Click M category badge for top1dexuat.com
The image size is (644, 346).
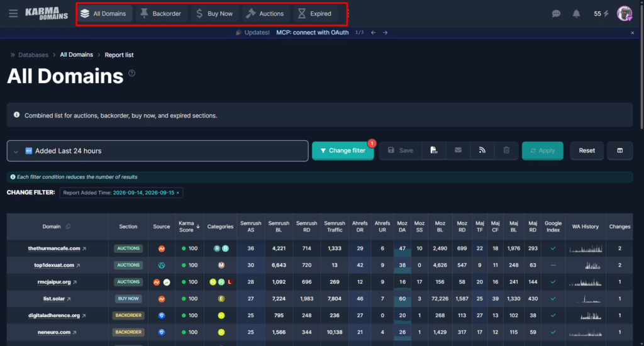[x=221, y=265]
